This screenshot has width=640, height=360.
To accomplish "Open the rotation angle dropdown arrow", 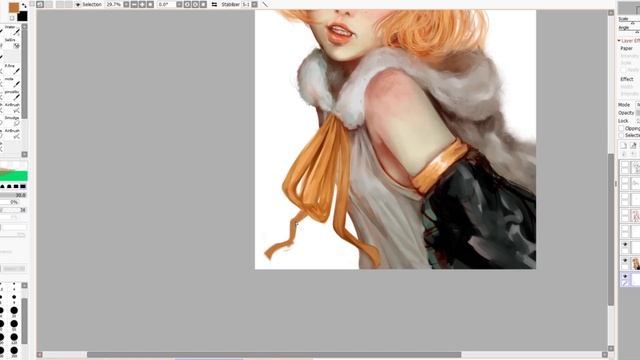I will coord(179,4).
